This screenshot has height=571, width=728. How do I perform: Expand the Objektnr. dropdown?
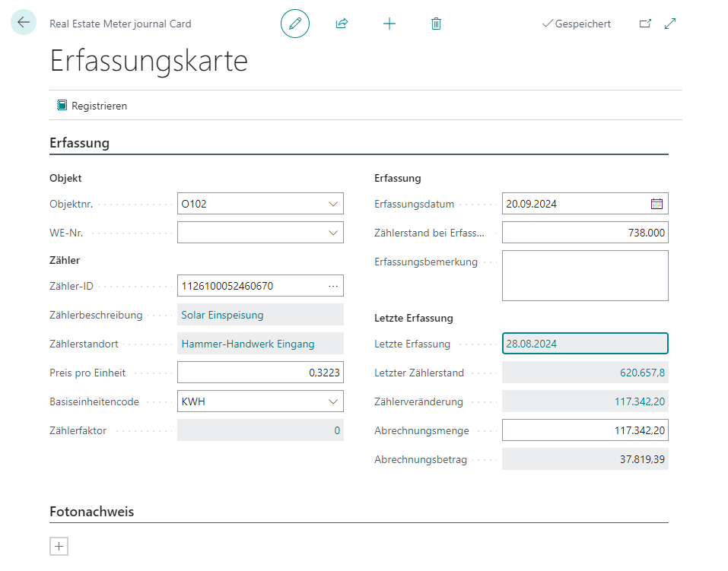(x=332, y=204)
